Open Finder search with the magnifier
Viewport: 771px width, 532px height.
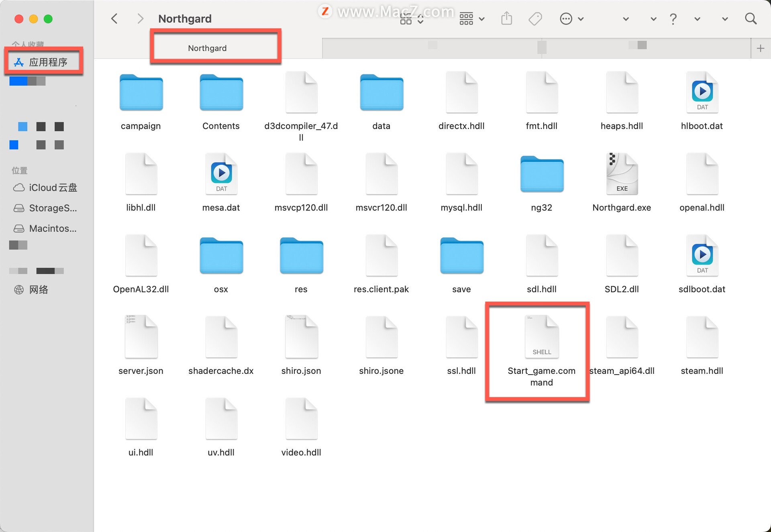point(751,18)
